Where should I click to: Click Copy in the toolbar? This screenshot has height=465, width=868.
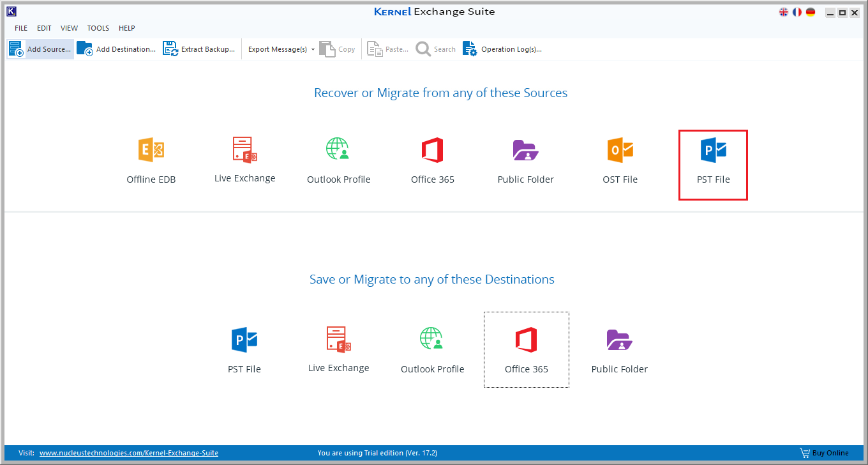point(338,49)
